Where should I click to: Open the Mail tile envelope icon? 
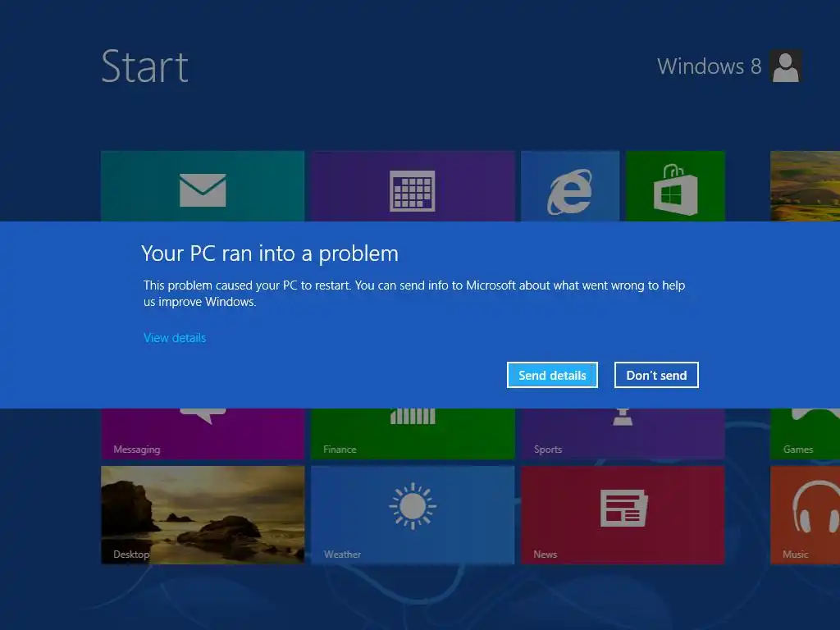203,190
